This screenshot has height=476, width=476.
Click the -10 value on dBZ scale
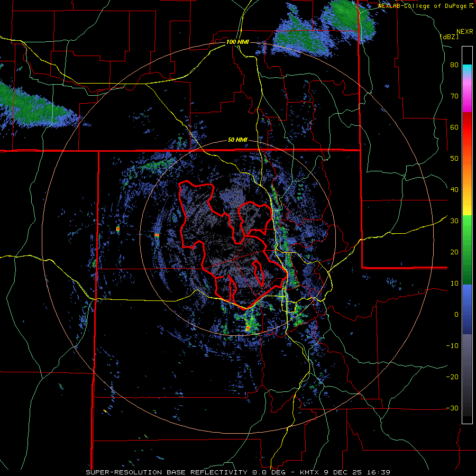(x=452, y=345)
